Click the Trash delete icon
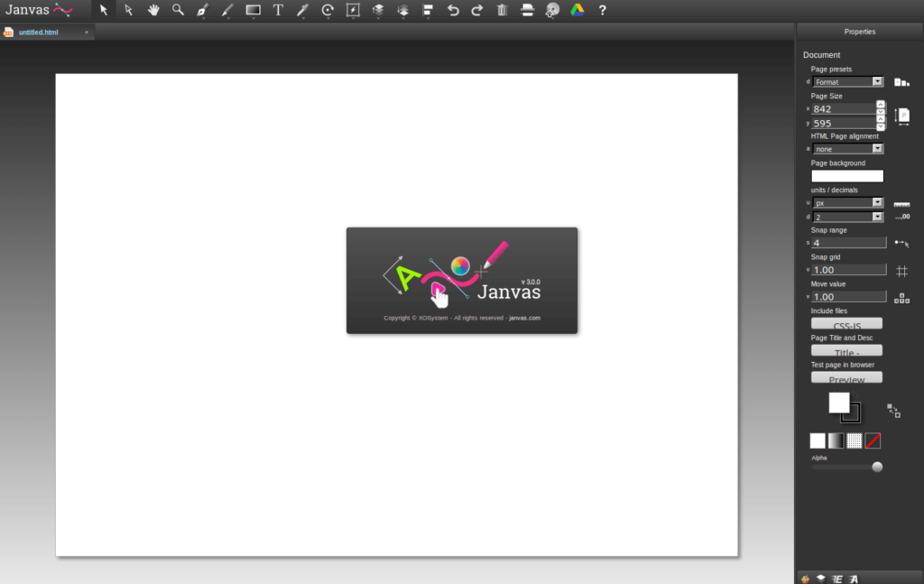 [x=502, y=10]
